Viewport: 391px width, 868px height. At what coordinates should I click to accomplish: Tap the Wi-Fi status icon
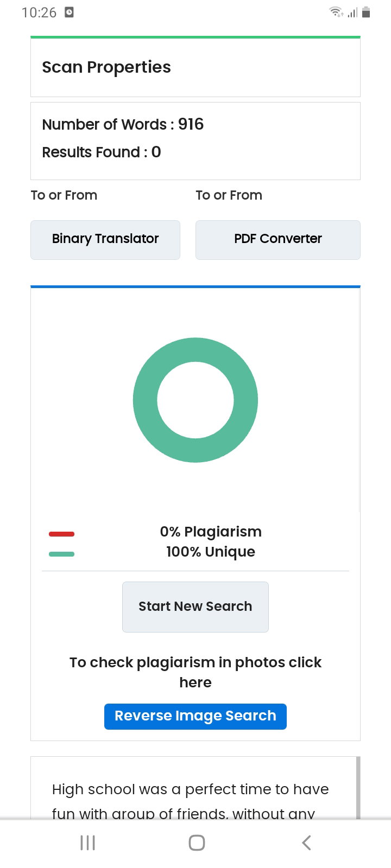coord(336,12)
